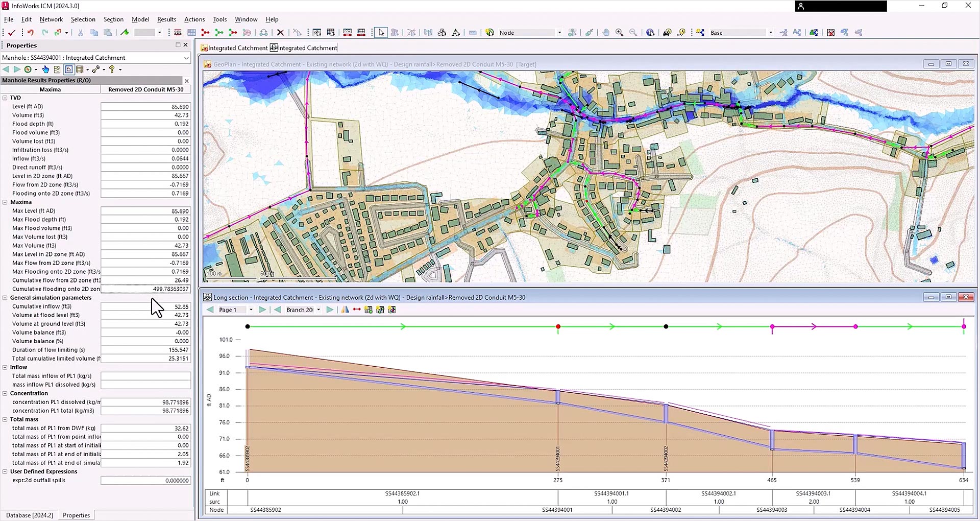Click the flip/mirror icon in the long section toolbar

pyautogui.click(x=345, y=310)
